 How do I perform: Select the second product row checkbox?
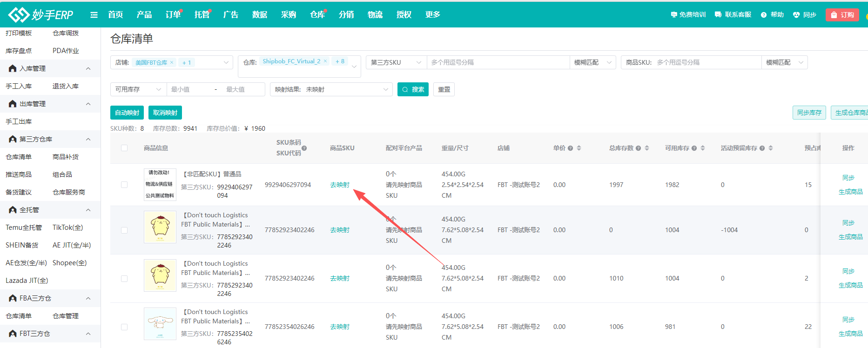[124, 230]
